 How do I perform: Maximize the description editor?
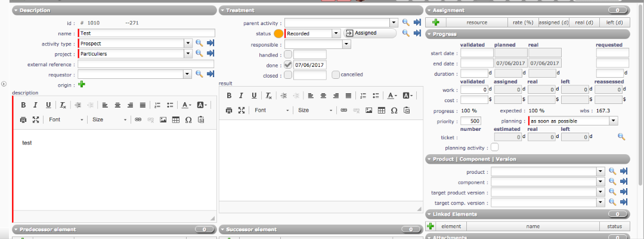(36, 119)
